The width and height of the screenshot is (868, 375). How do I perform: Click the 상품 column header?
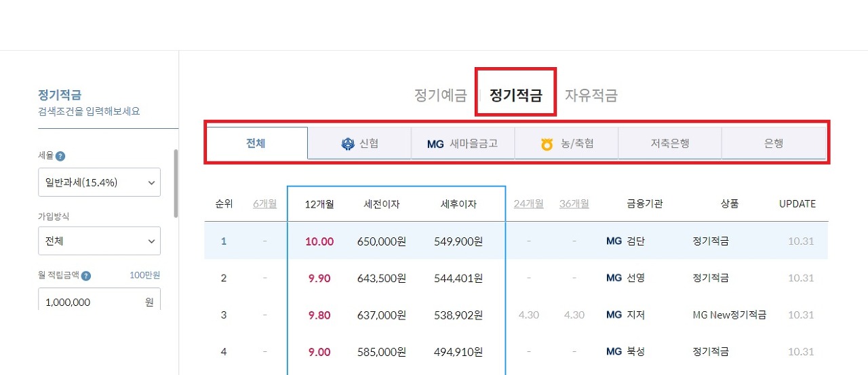click(x=730, y=203)
